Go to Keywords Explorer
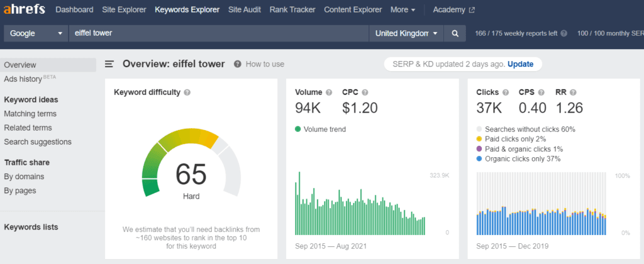Screen dimensions: 644x264 [x=187, y=9]
